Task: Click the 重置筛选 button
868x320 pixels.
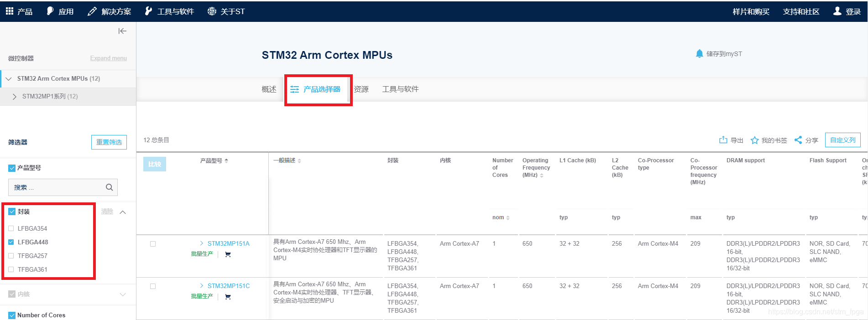Action: pyautogui.click(x=109, y=142)
